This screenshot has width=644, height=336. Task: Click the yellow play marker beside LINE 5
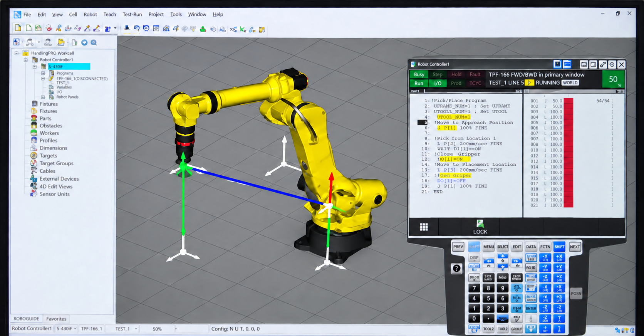pyautogui.click(x=529, y=83)
